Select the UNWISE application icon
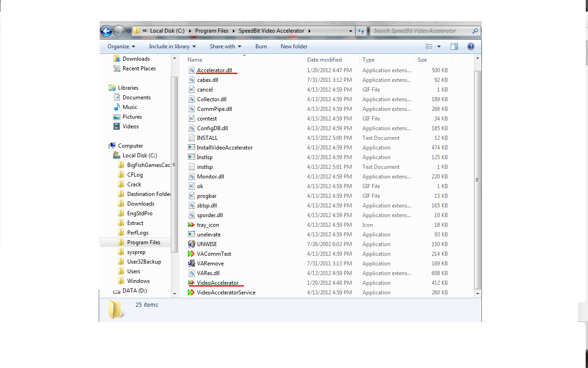 click(192, 244)
